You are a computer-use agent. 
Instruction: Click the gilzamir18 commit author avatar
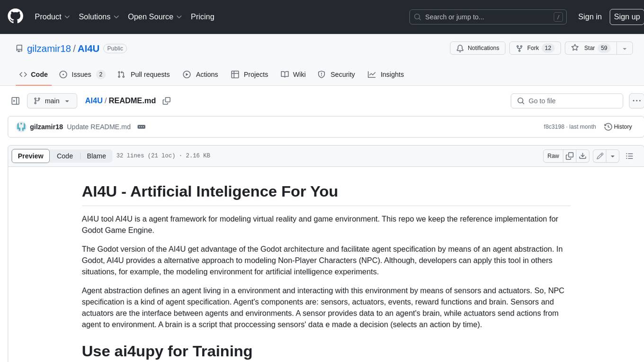[21, 127]
